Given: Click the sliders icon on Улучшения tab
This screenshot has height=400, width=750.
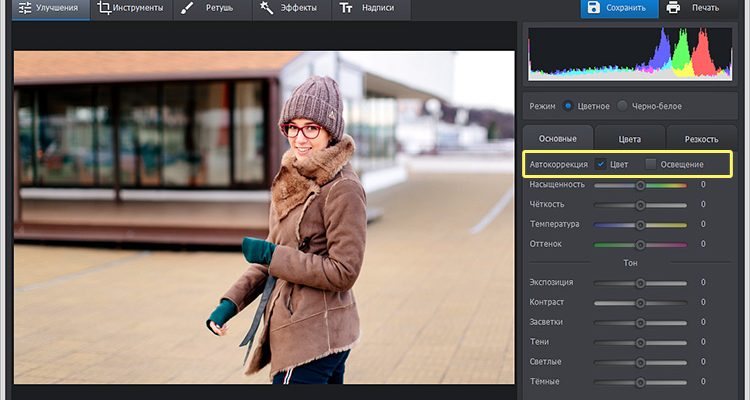Looking at the screenshot, I should click(25, 8).
